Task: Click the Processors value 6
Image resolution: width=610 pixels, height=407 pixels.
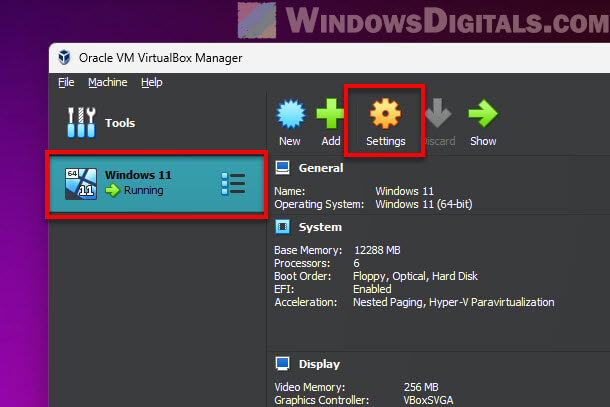Action: pyautogui.click(x=356, y=263)
